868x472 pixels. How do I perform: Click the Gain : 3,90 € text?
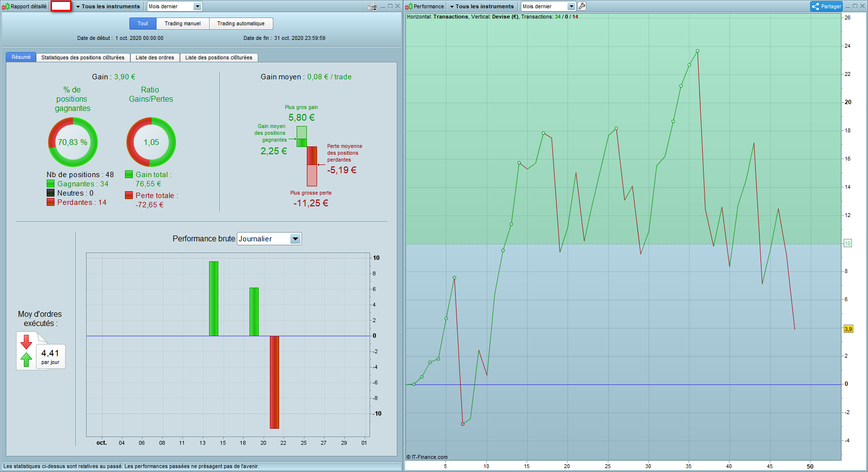pyautogui.click(x=114, y=77)
